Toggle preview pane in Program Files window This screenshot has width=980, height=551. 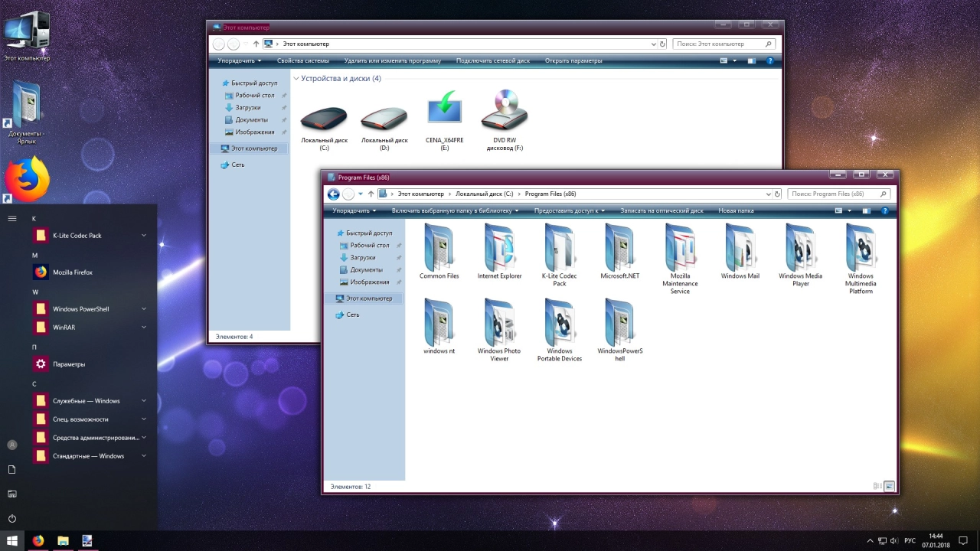pyautogui.click(x=866, y=210)
